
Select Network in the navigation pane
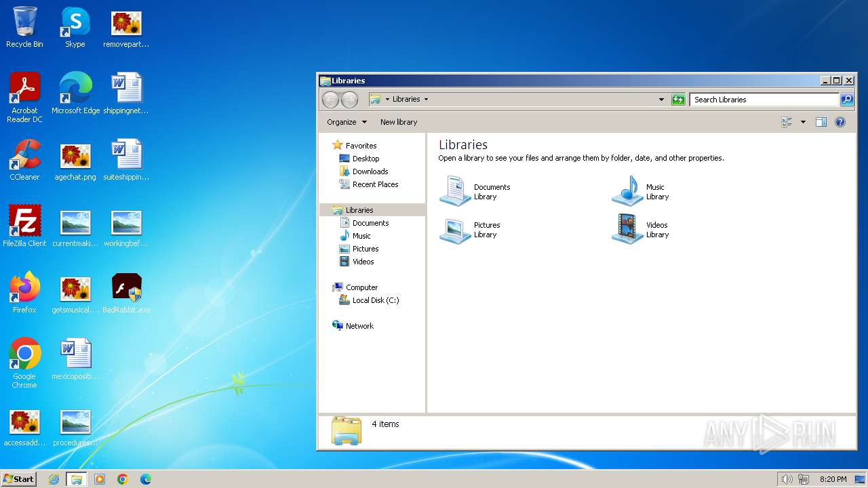click(x=353, y=326)
